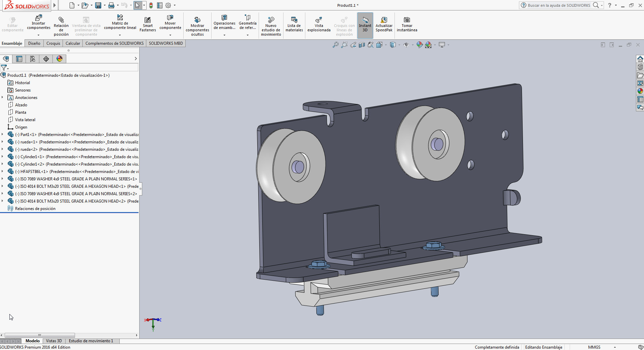644x350 pixels.
Task: Open the Mover componente dropdown arrow
Action: pyautogui.click(x=170, y=35)
